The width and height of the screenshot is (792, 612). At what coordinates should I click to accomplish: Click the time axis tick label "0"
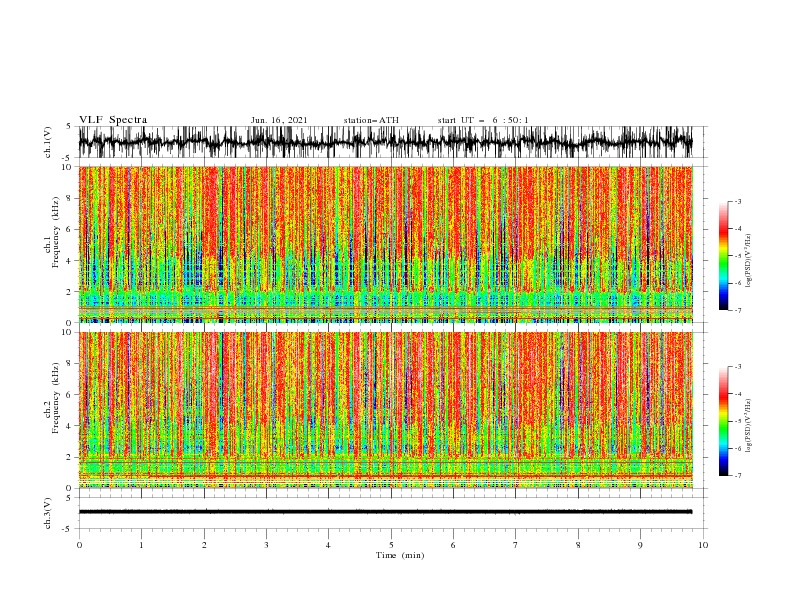coord(79,545)
